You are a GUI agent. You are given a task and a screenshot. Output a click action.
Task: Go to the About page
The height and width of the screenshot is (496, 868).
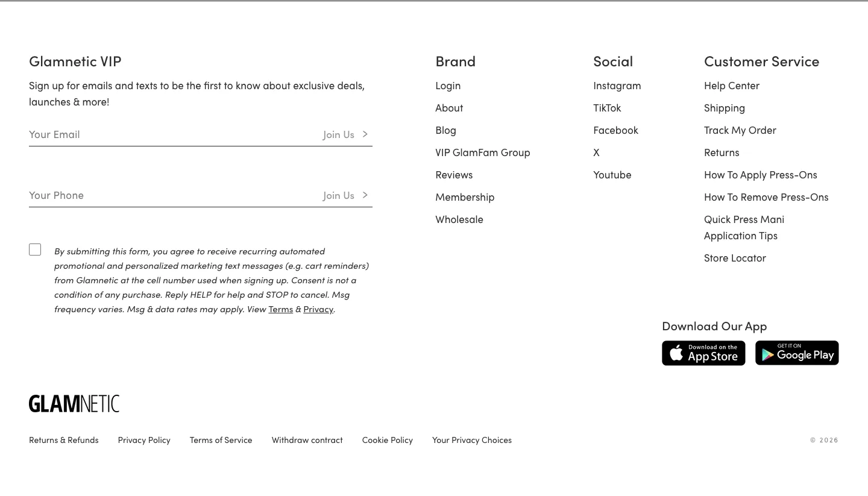(449, 108)
